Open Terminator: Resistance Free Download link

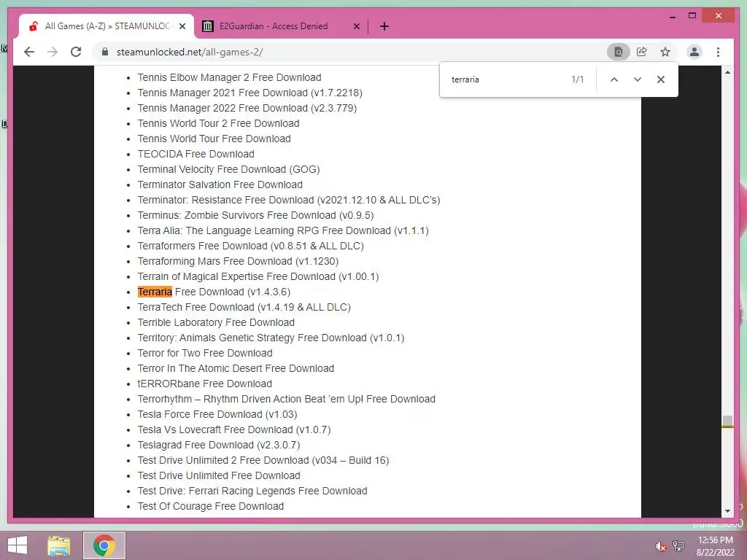289,200
